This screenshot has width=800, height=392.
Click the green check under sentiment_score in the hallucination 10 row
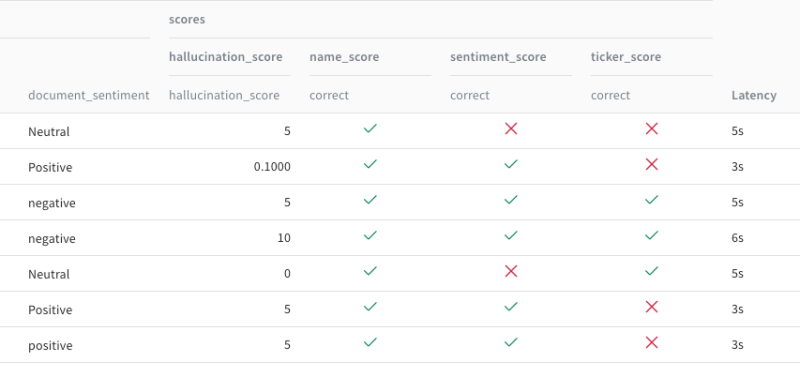click(511, 235)
